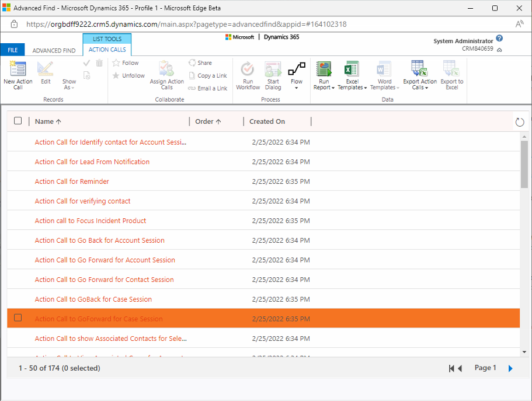Click the Unfollow star button
The image size is (532, 401).
pyautogui.click(x=128, y=75)
